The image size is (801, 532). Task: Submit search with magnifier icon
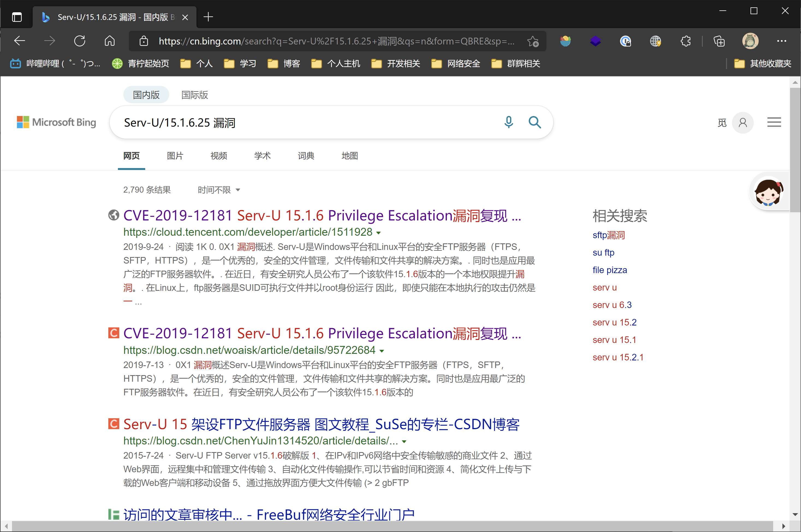535,122
